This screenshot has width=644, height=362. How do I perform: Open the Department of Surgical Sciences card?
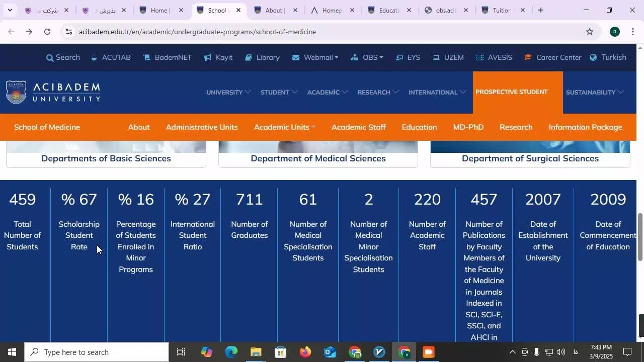[x=530, y=158]
